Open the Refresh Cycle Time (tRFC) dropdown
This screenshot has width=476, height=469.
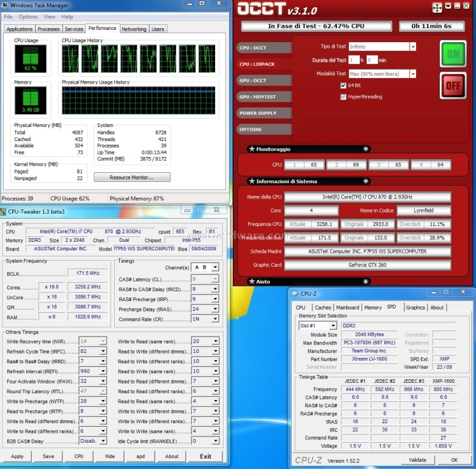pyautogui.click(x=103, y=351)
